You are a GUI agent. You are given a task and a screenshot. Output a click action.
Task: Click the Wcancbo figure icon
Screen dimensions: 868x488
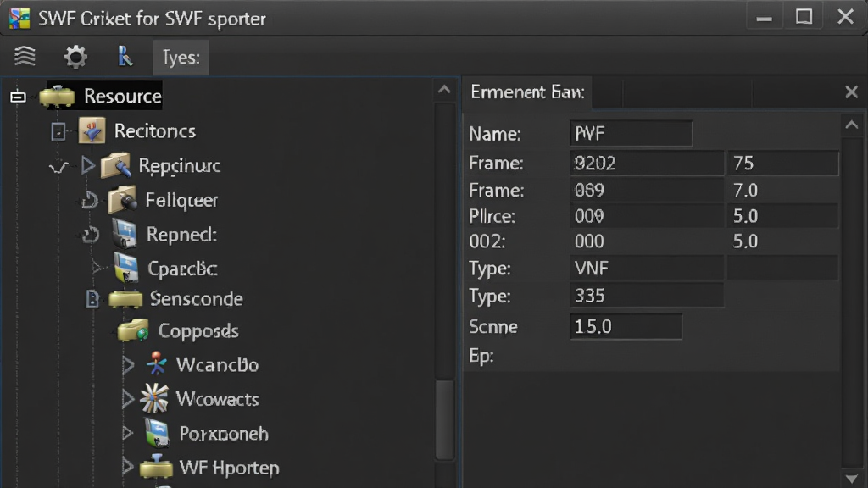[x=157, y=364]
